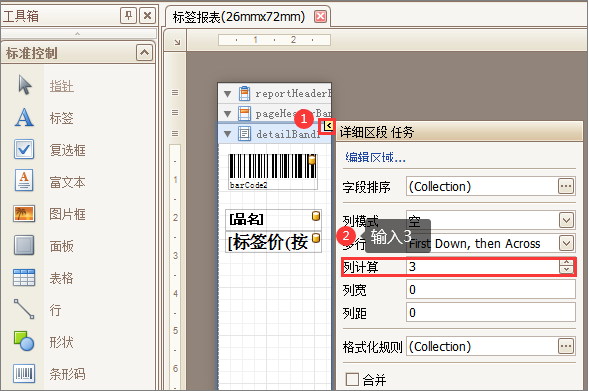This screenshot has height=391, width=589.
Task: Increase the 列计算 spinner value
Action: [566, 263]
